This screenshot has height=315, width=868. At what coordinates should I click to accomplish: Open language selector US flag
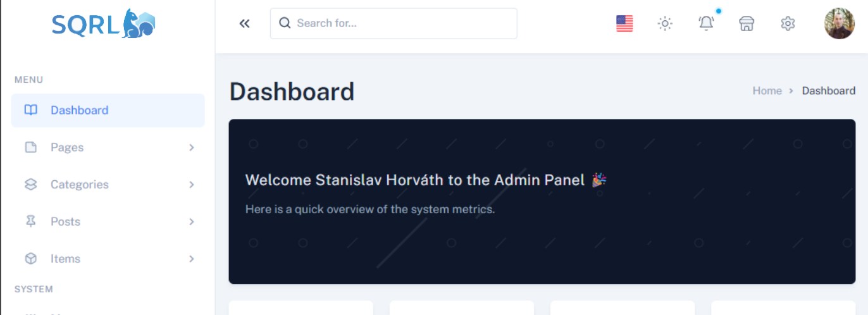(x=624, y=23)
